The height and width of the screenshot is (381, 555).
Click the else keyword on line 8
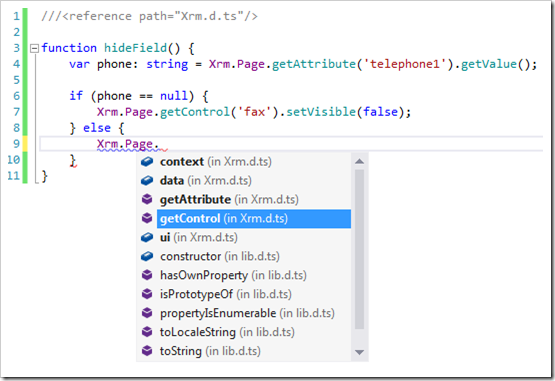pos(97,128)
